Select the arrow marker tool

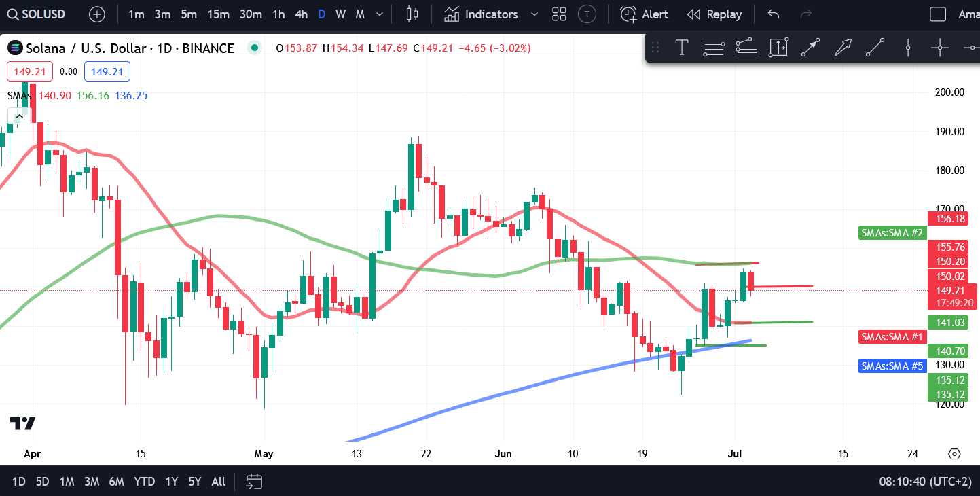[810, 48]
